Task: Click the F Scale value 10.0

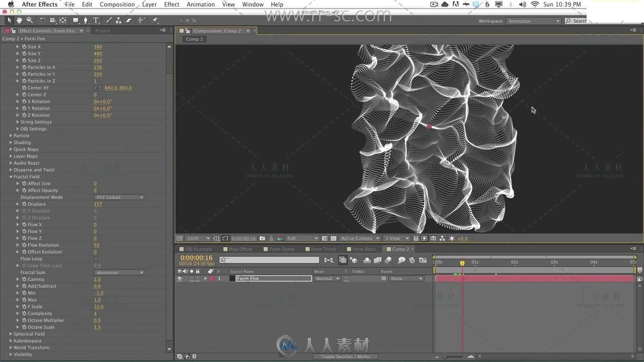Action: (x=98, y=307)
